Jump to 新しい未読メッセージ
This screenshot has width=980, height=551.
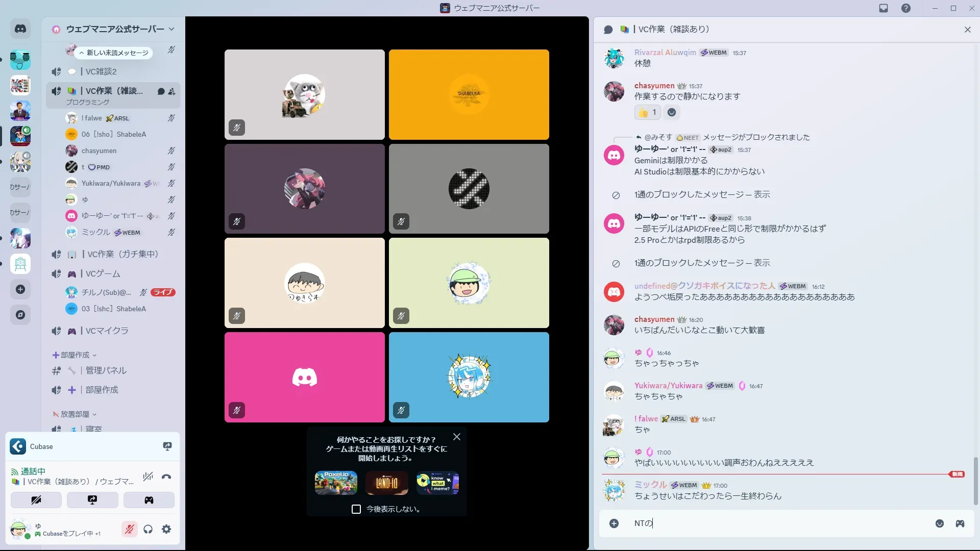pos(115,53)
